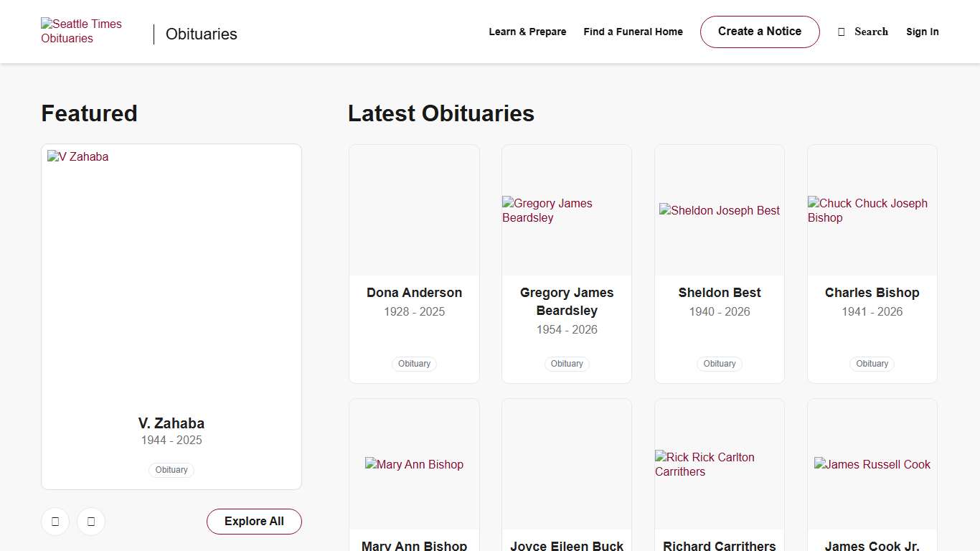Viewport: 980px width, 551px height.
Task: Click Obituary tag under Sheldon Best
Action: 720,364
